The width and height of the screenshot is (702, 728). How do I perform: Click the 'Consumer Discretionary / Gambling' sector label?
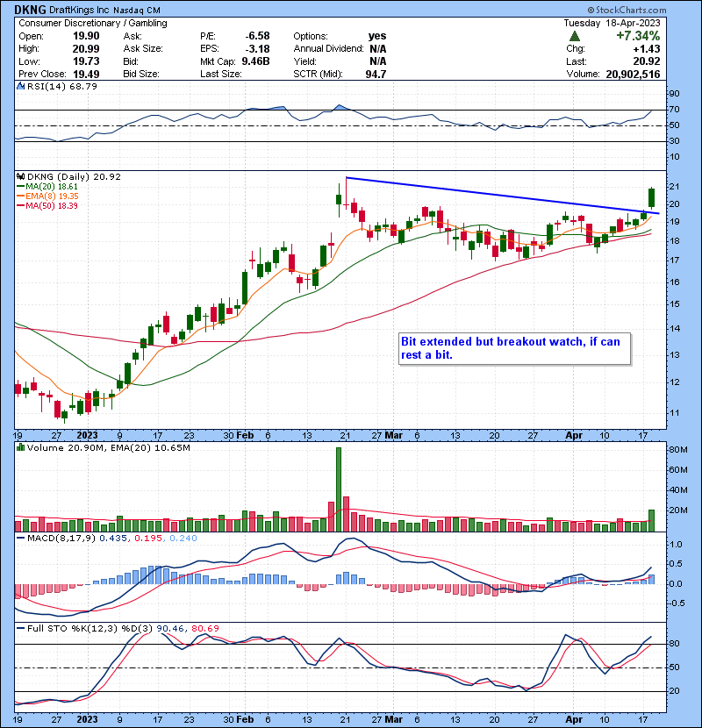[x=93, y=23]
